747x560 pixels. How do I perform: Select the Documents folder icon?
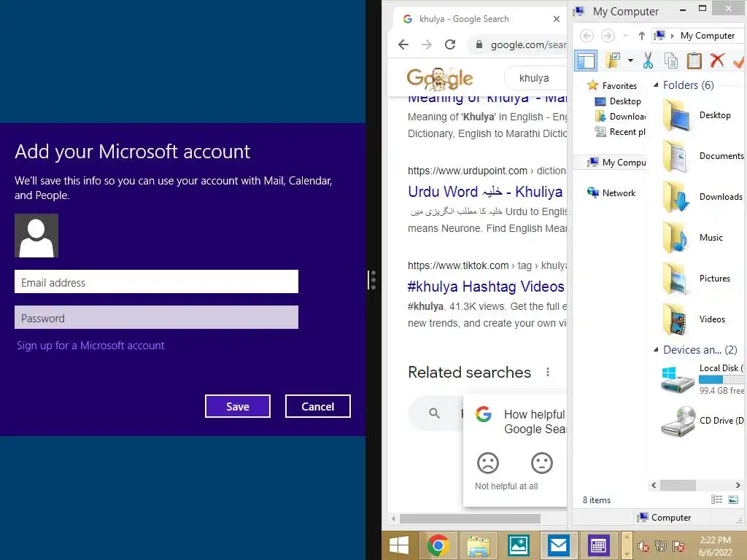(676, 156)
